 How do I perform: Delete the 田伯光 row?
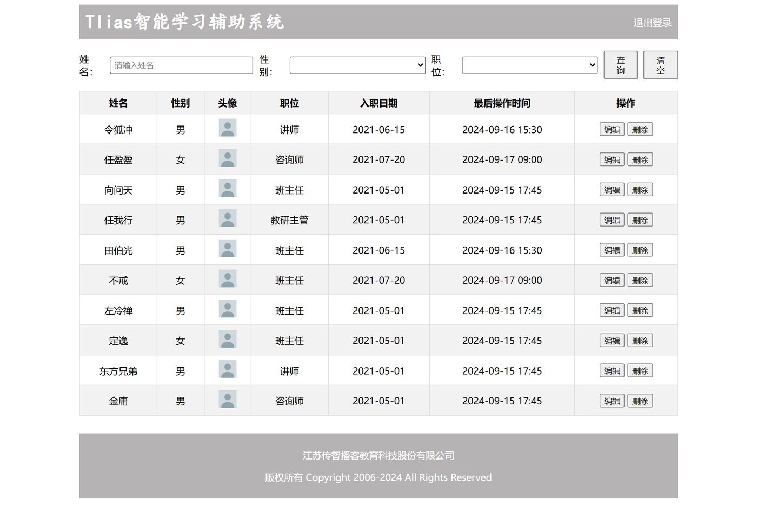(640, 250)
